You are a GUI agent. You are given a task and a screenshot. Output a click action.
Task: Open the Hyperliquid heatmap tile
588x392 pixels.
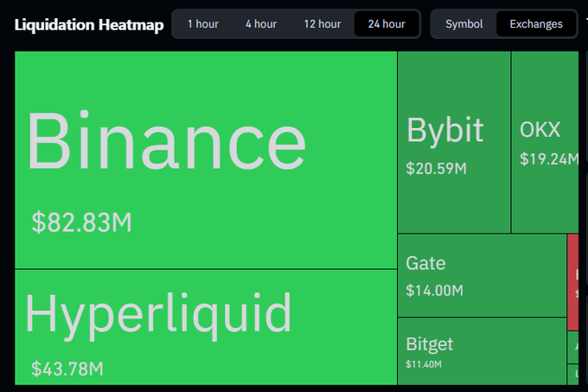[x=206, y=327]
